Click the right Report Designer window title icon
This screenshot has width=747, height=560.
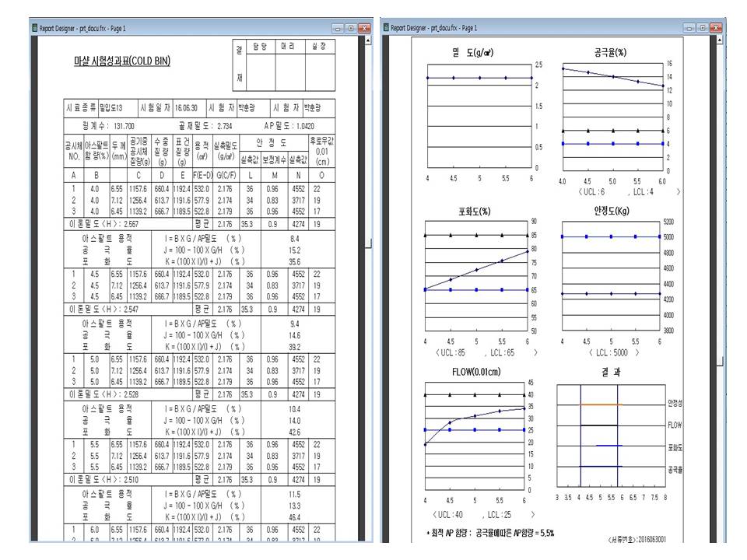(386, 28)
